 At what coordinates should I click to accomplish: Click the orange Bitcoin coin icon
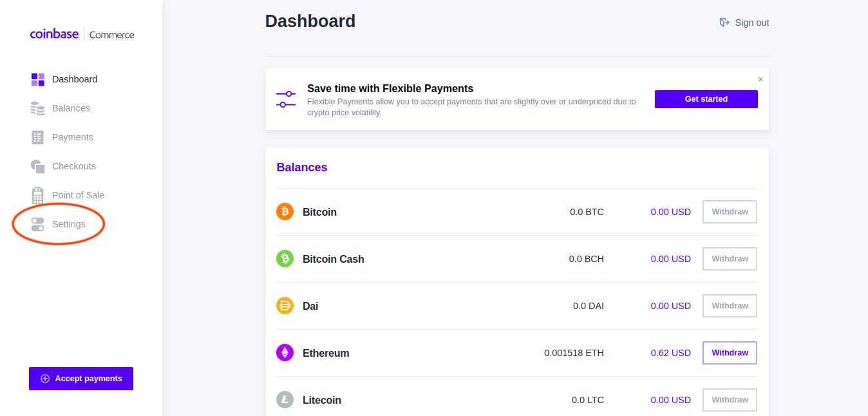(x=285, y=212)
